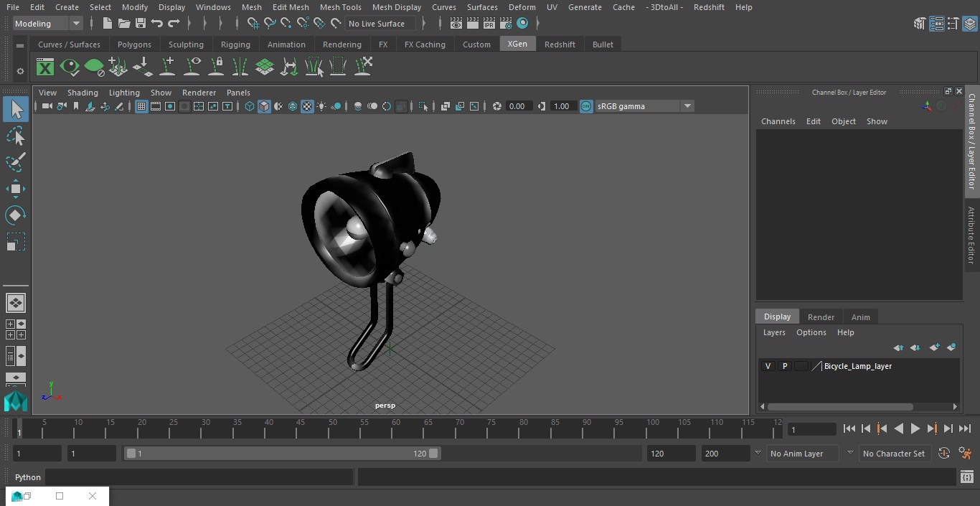Toggle viewport grid display button
The width and height of the screenshot is (980, 506).
click(x=141, y=106)
